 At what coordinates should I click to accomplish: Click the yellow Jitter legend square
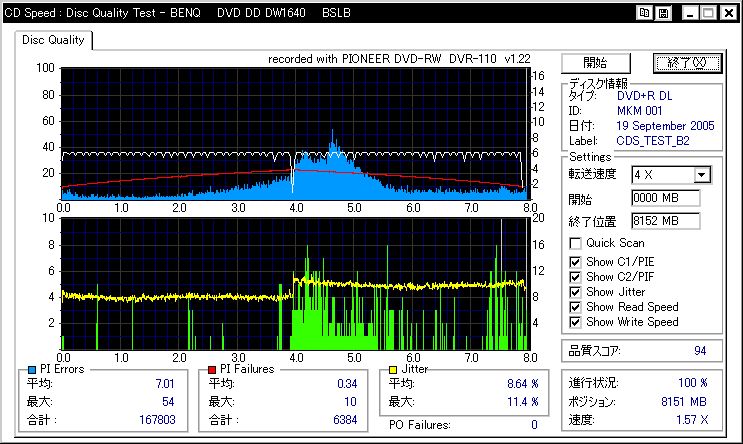coord(391,369)
